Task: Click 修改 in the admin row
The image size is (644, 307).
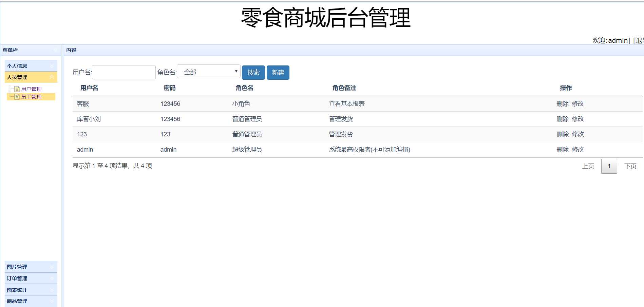Action: (x=578, y=150)
